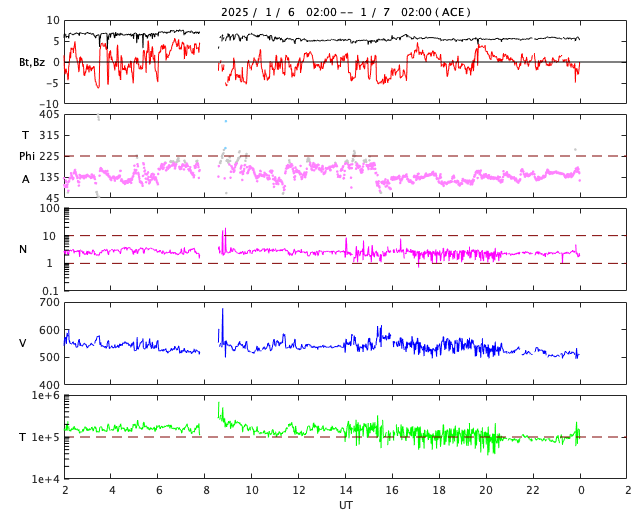The width and height of the screenshot is (640, 512).
Task: Click the chart title date range with ACE
Action: 346,12
